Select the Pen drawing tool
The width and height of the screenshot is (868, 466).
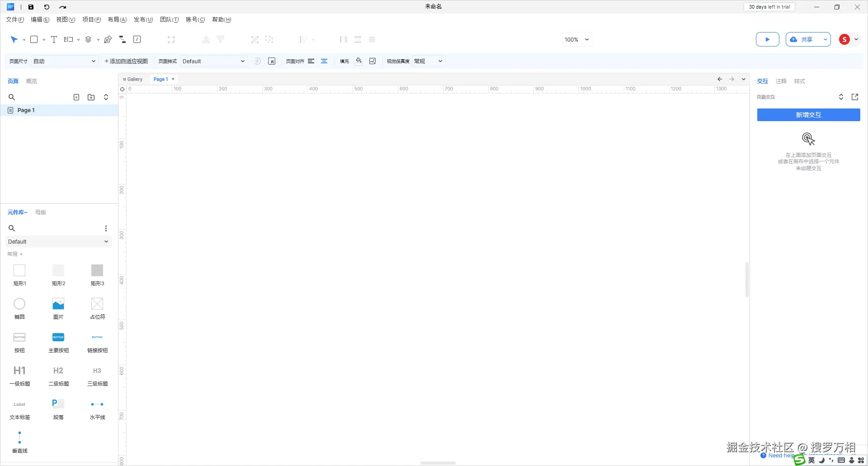[108, 40]
